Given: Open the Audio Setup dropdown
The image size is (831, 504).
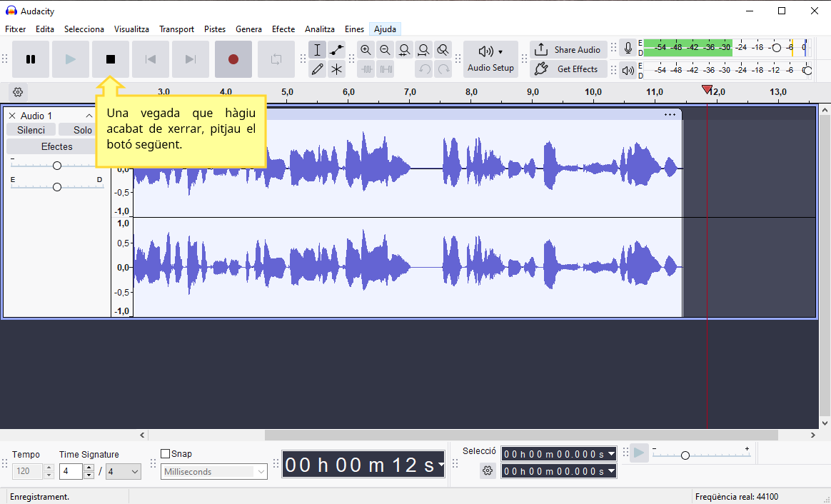Looking at the screenshot, I should click(x=490, y=59).
